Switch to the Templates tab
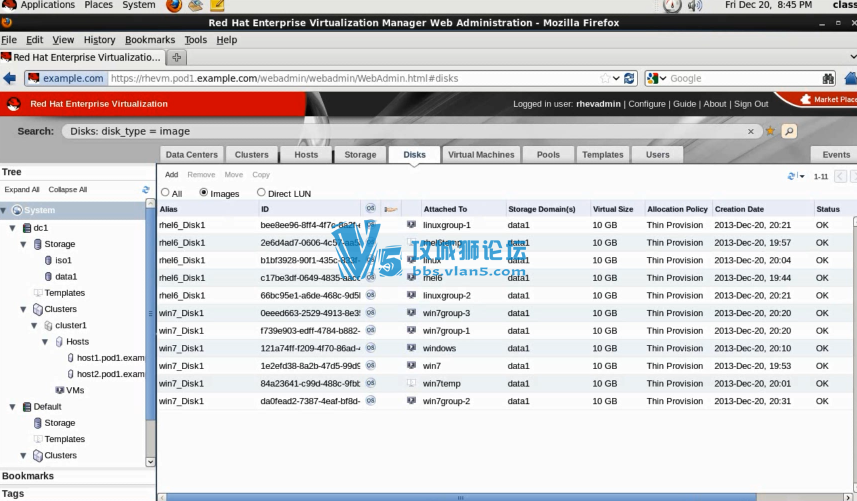The width and height of the screenshot is (857, 501). (x=602, y=155)
